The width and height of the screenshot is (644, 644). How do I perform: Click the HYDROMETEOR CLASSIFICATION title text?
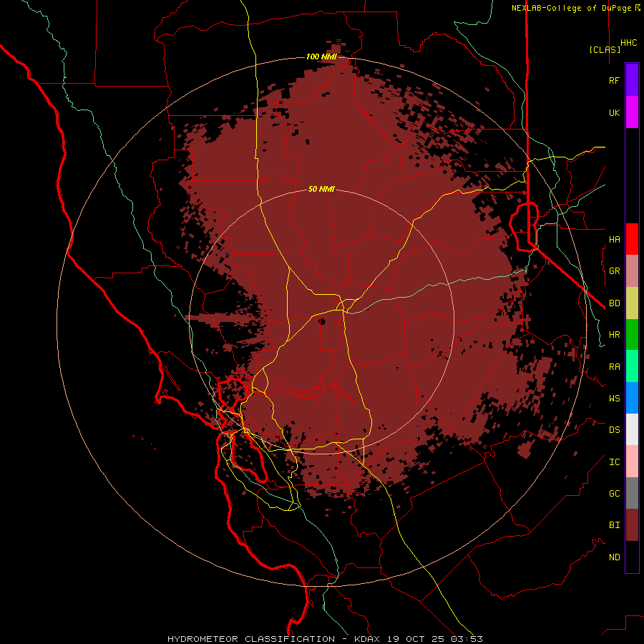point(251,639)
